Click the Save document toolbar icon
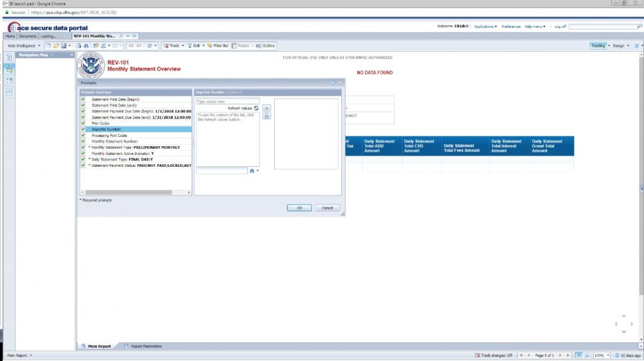The height and width of the screenshot is (361, 644). click(x=64, y=46)
